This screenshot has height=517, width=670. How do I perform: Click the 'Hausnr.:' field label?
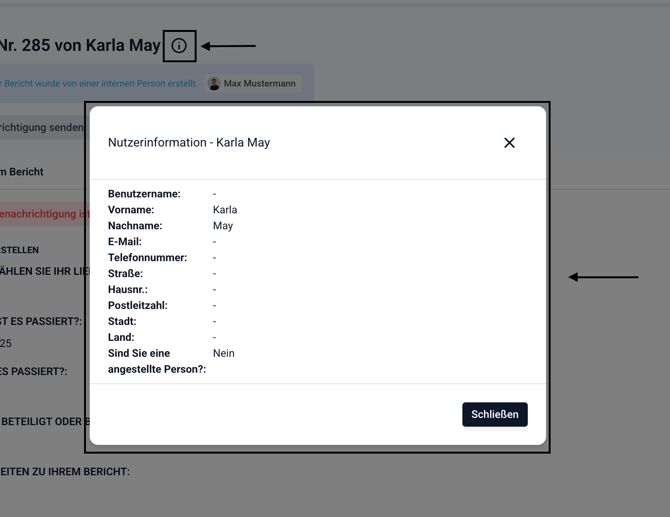pos(128,290)
